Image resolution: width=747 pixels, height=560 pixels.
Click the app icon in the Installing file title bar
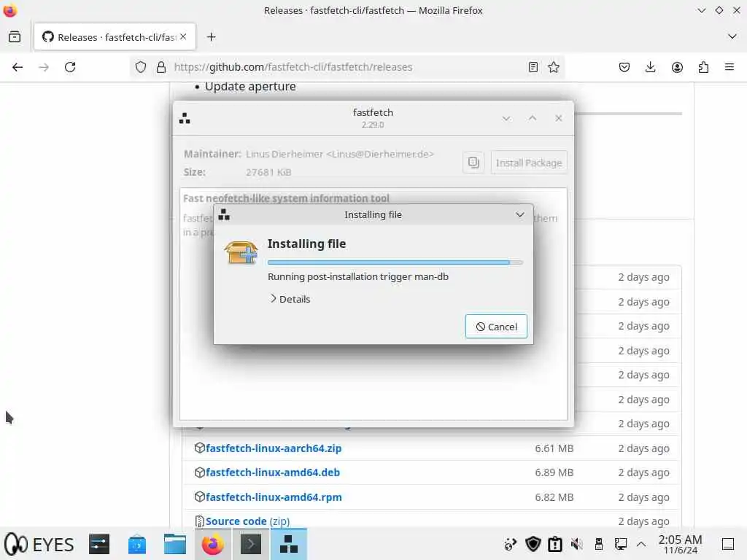coord(224,215)
